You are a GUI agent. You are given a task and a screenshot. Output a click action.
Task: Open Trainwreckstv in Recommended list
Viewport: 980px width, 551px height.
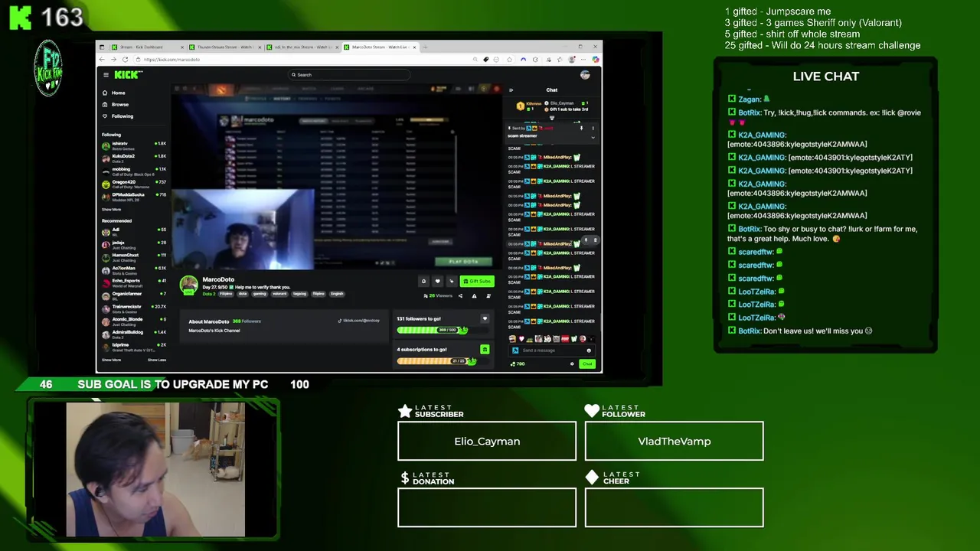click(x=134, y=308)
